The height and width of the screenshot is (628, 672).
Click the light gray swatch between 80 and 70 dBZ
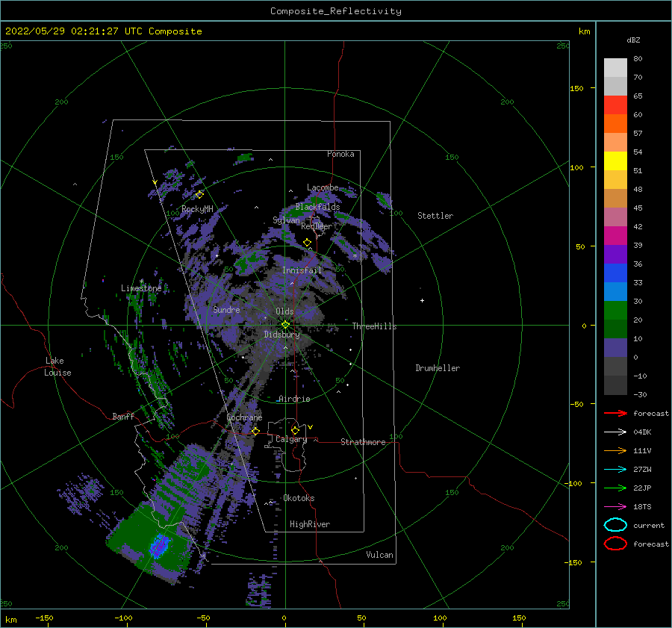[x=615, y=68]
